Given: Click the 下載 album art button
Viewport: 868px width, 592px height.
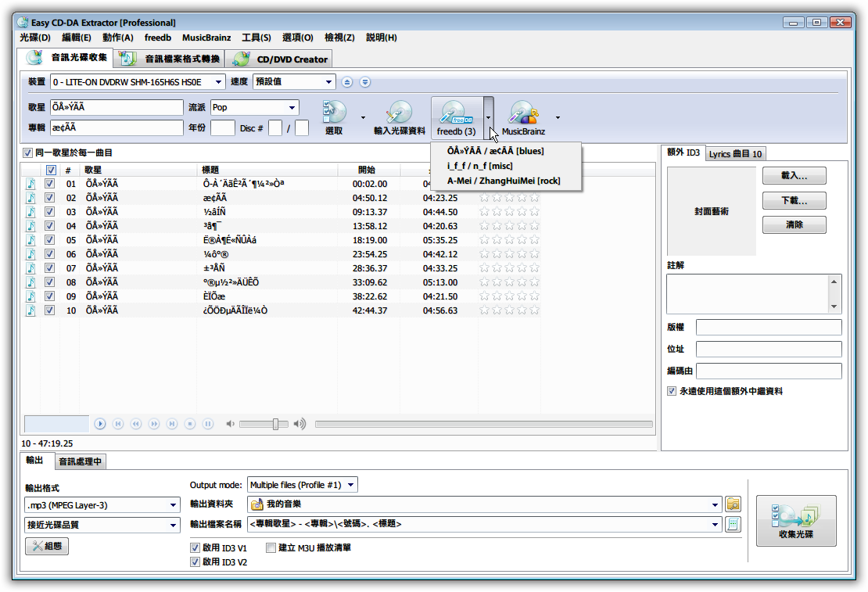Looking at the screenshot, I should click(x=794, y=200).
